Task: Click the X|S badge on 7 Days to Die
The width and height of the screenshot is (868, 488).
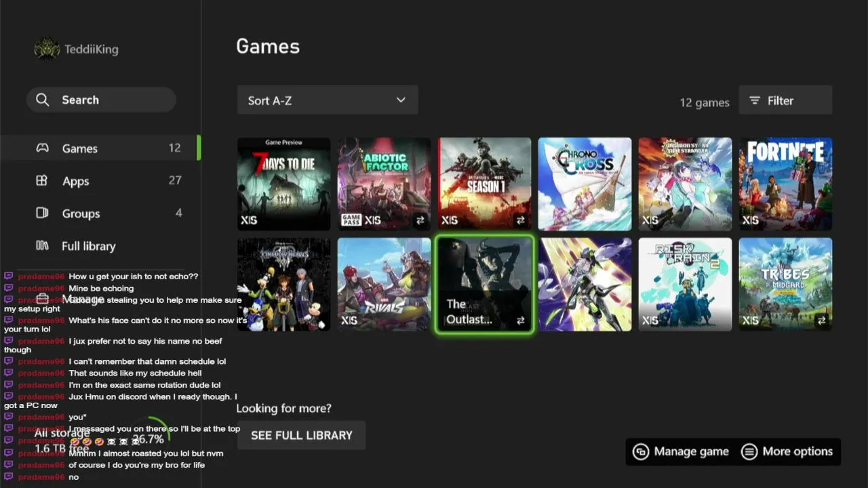Action: click(248, 220)
